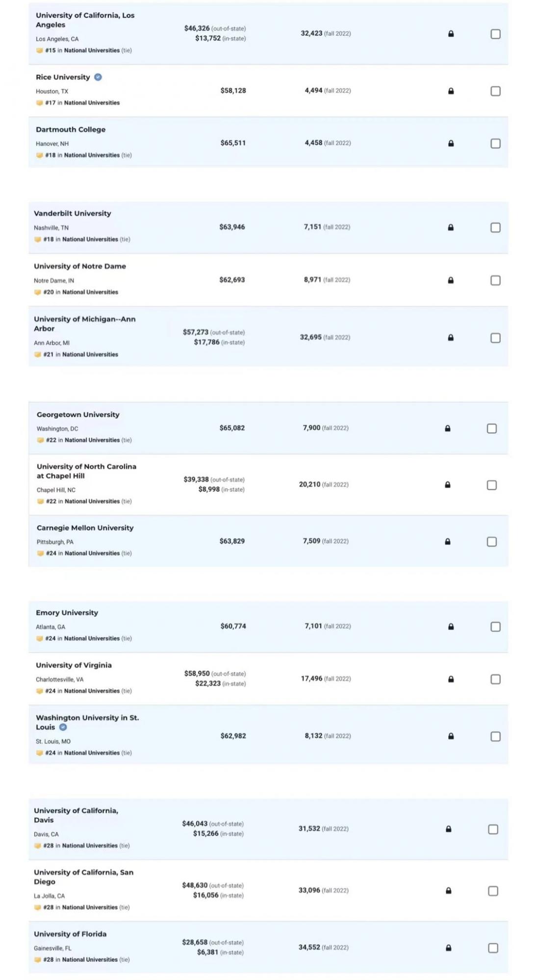537x980 pixels.
Task: Click the lock icon for Rice University
Action: [x=451, y=91]
